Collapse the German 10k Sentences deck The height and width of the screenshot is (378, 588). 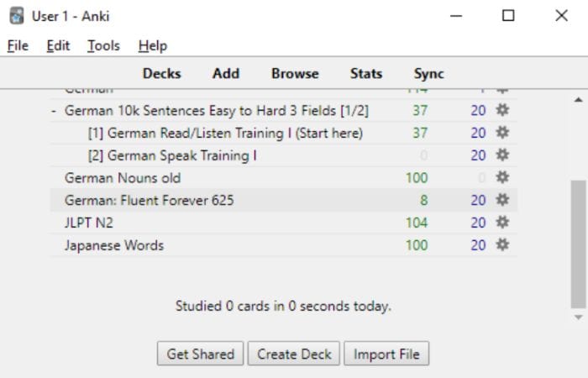point(54,111)
